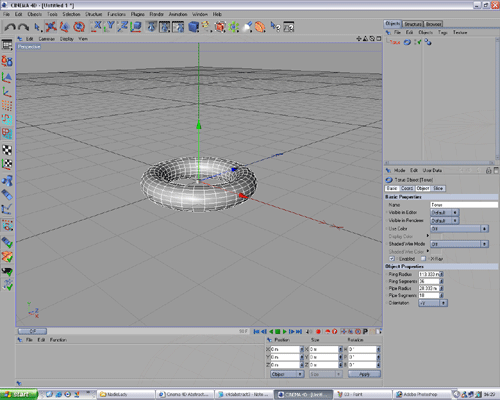
Task: Select the texture checkerboard tool in sidebar
Action: (x=7, y=150)
